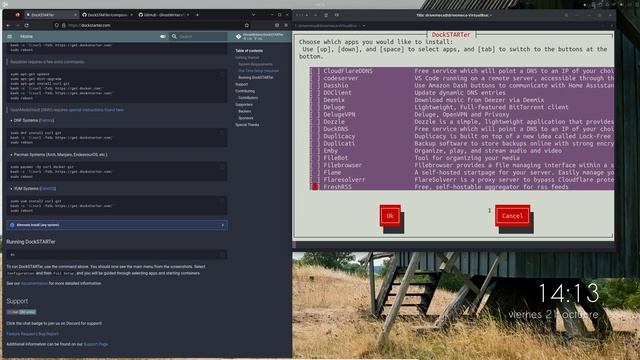This screenshot has height=360, width=640.
Task: Bookmark this page with the star icon
Action: (247, 25)
